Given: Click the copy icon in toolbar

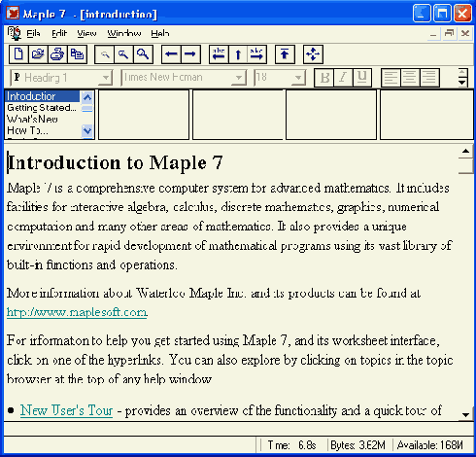Looking at the screenshot, I should (77, 54).
